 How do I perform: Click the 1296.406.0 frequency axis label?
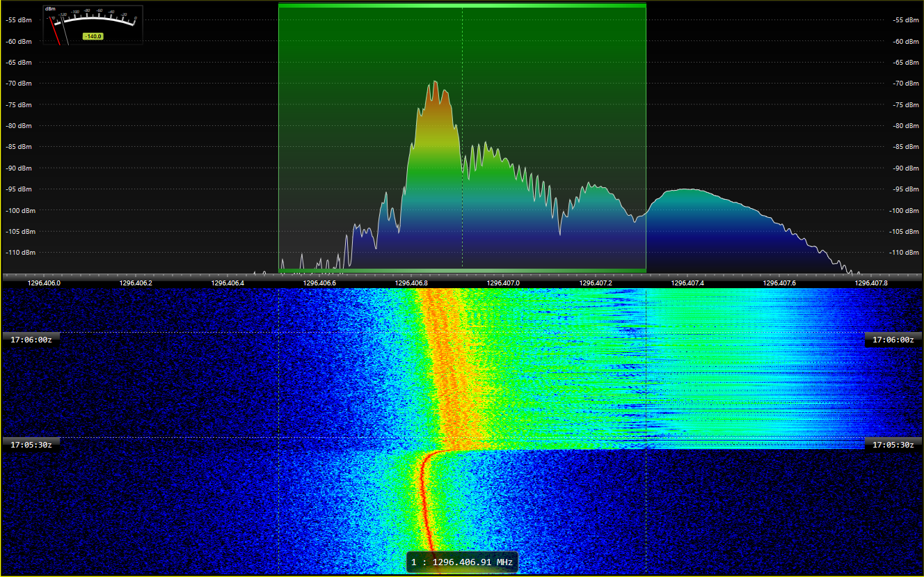pos(44,283)
